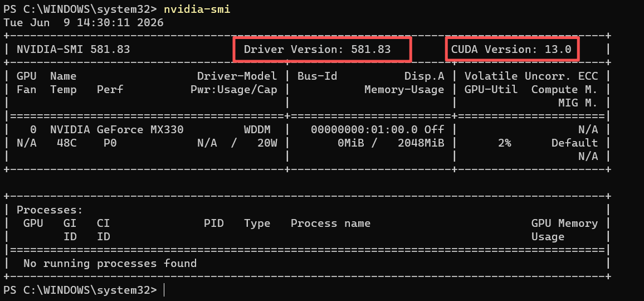This screenshot has height=301, width=644.
Task: Click the typed 'nvidia-smi' command
Action: pos(197,9)
